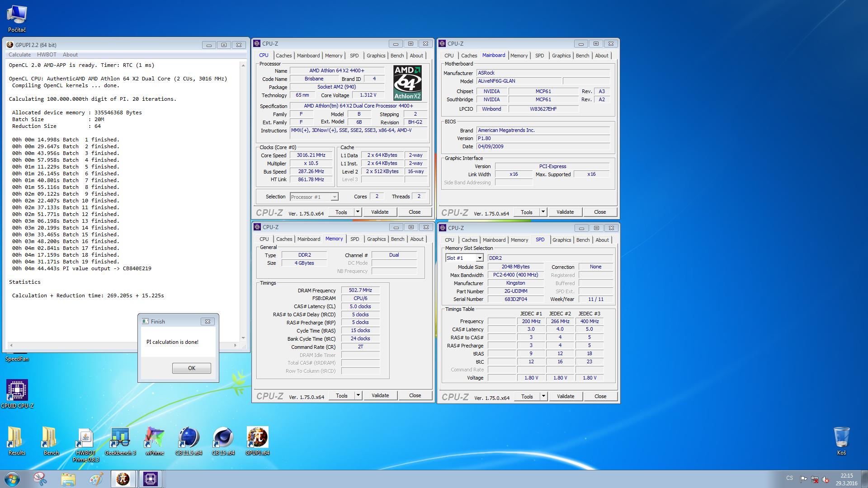Click Validate in the CPU tab window
Viewport: 868px width, 488px height.
pos(380,212)
